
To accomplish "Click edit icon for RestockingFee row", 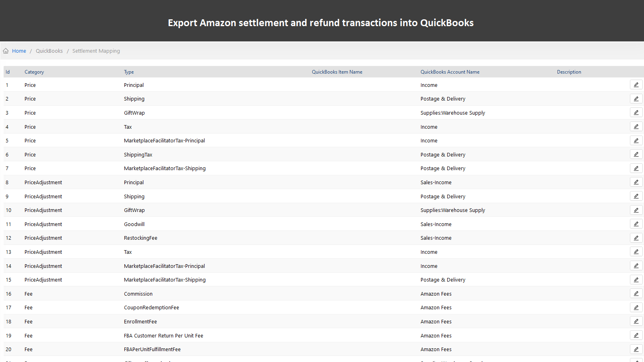I will point(636,238).
